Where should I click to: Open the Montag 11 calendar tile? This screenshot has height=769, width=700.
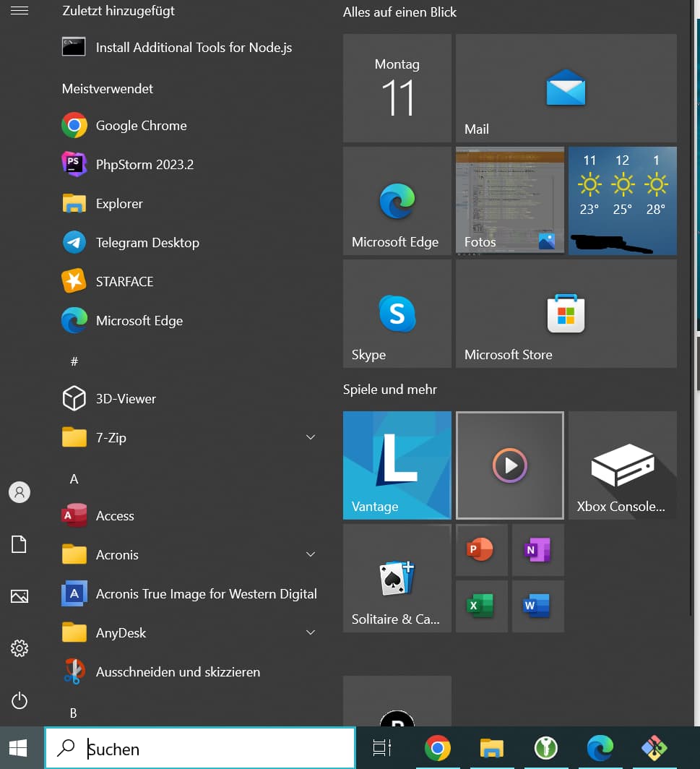point(397,88)
